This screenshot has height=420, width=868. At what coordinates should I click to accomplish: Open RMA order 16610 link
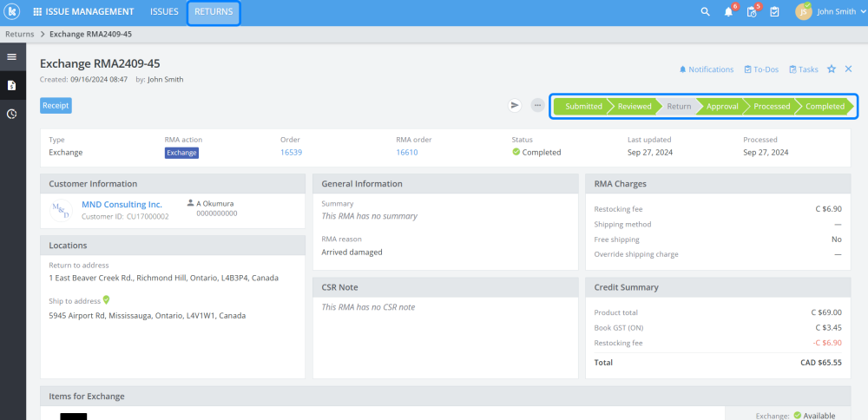point(407,152)
